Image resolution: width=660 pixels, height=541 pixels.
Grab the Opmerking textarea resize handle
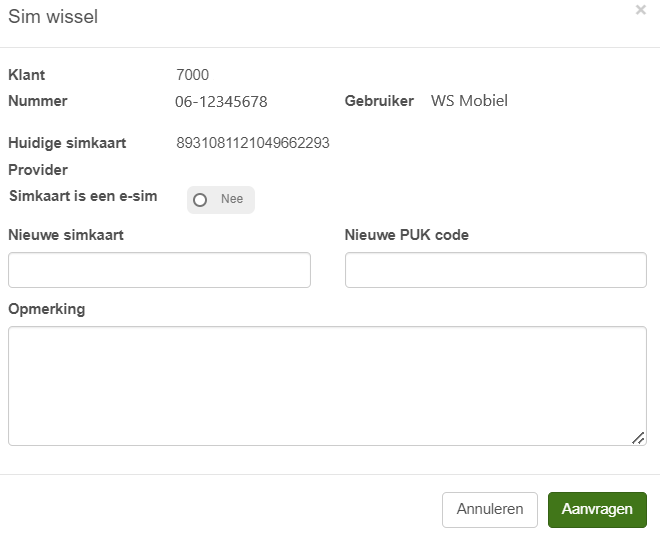coord(638,438)
